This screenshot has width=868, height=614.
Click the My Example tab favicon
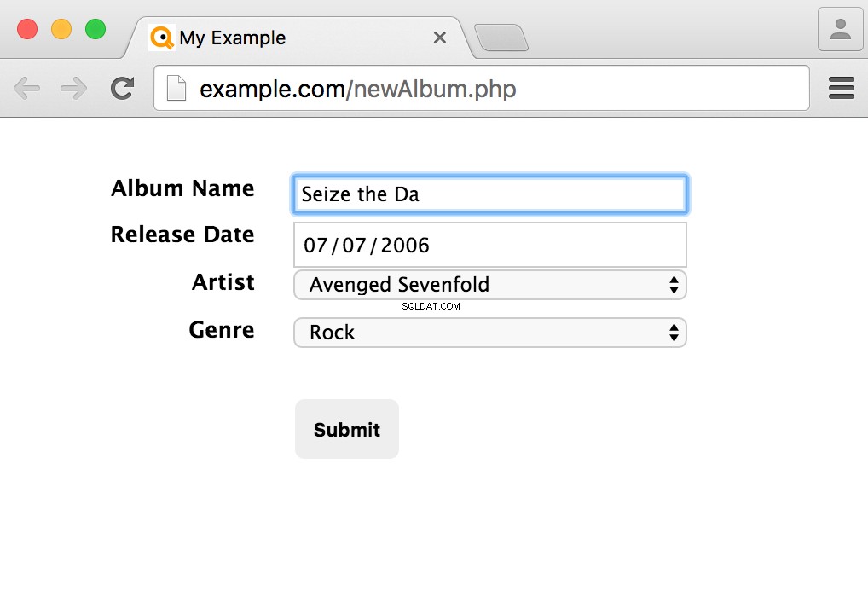(162, 38)
